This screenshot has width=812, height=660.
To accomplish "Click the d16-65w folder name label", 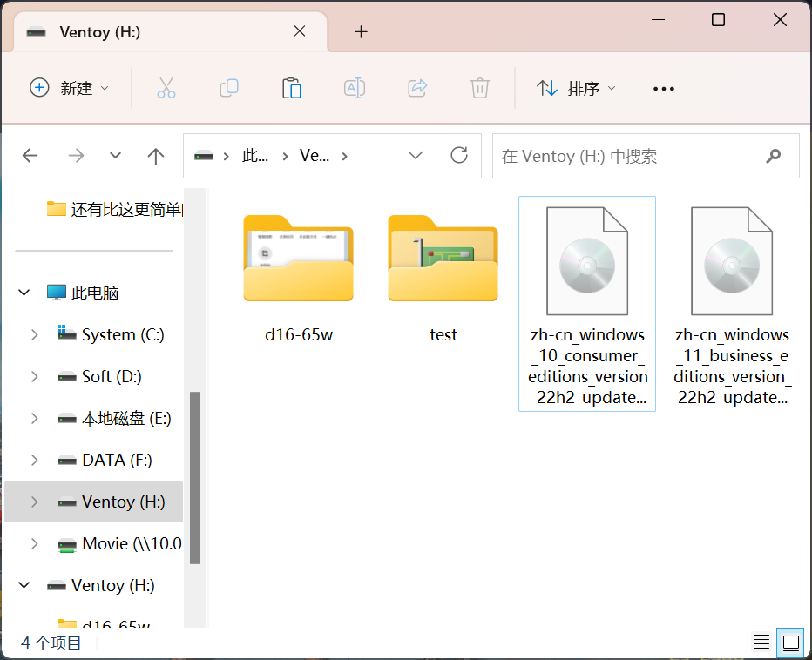I will (299, 335).
